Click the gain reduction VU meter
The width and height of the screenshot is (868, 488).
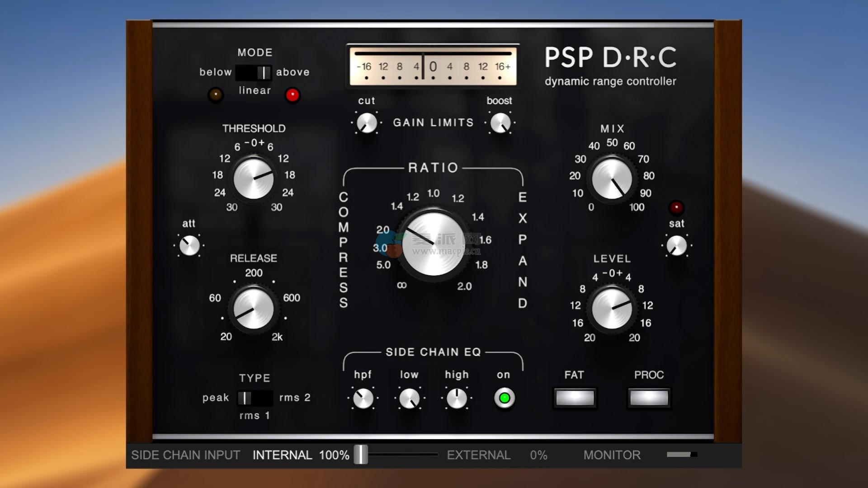[x=433, y=66]
